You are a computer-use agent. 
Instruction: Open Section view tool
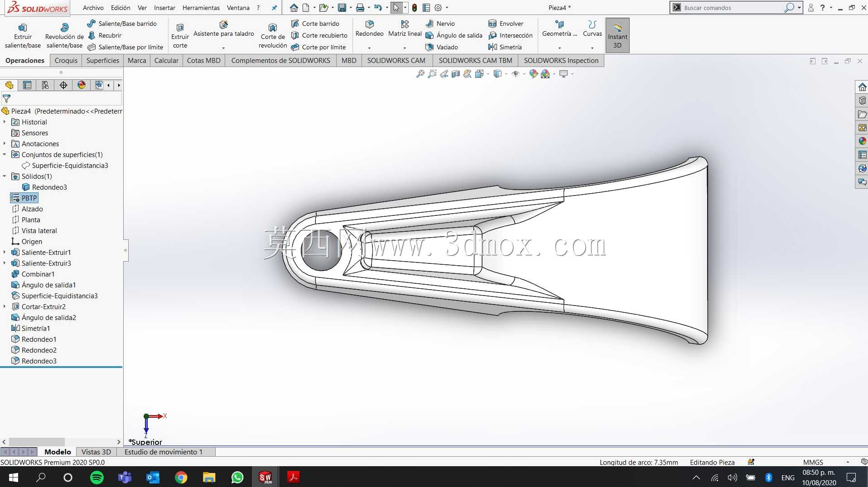456,74
